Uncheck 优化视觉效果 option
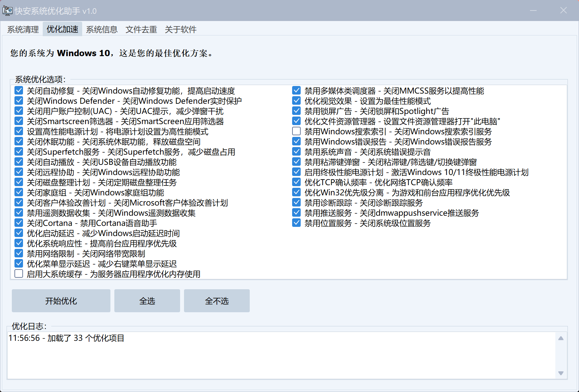Image resolution: width=579 pixels, height=392 pixels. (x=296, y=101)
